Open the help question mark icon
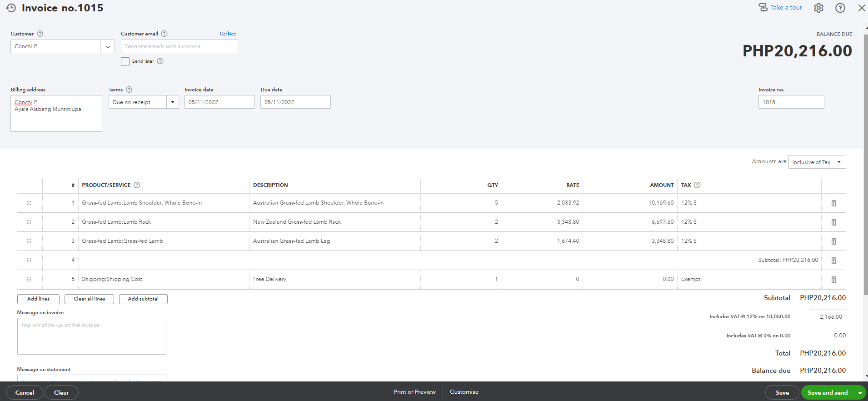The width and height of the screenshot is (868, 401). pyautogui.click(x=840, y=8)
